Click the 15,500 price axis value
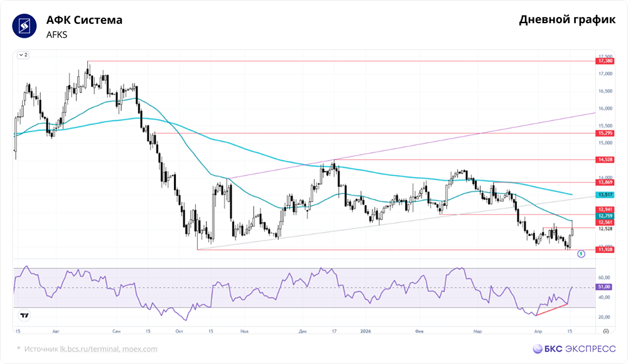628x364 pixels. coord(605,126)
